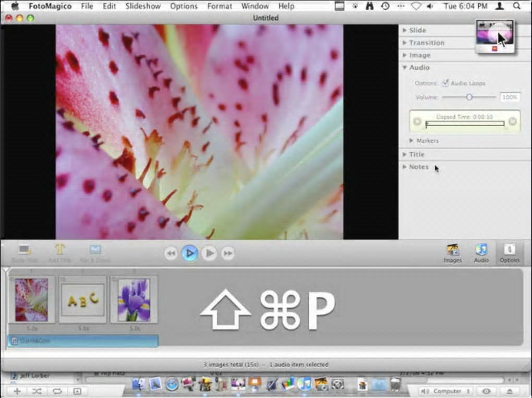Click the menu bar clock Tue 6:04 PM
532x398 pixels.
point(465,6)
